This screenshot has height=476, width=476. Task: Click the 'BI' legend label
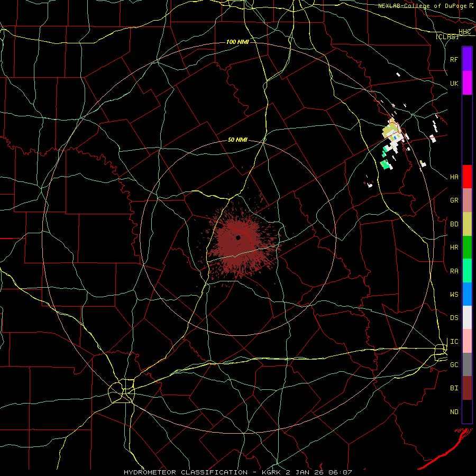[454, 388]
